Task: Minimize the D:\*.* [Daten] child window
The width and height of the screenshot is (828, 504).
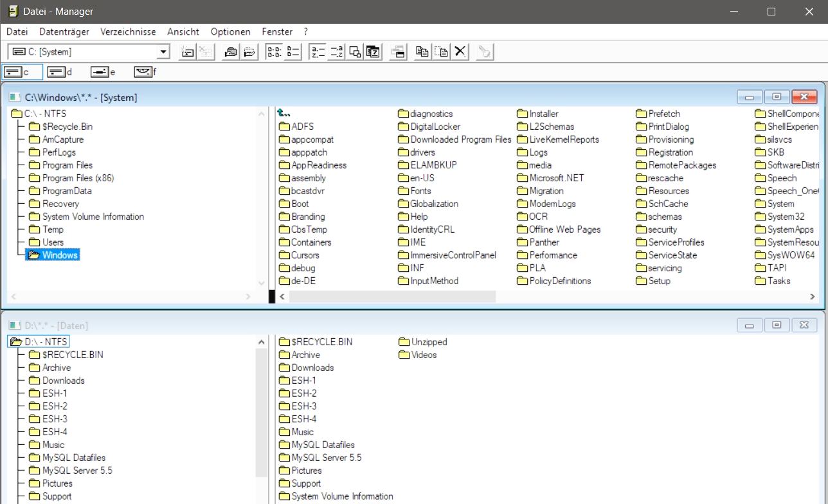Action: pos(749,325)
